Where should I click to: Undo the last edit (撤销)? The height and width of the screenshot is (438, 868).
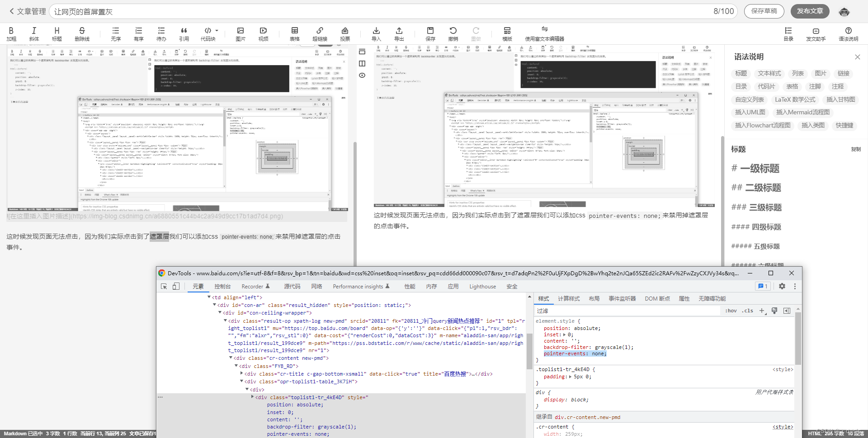[453, 34]
